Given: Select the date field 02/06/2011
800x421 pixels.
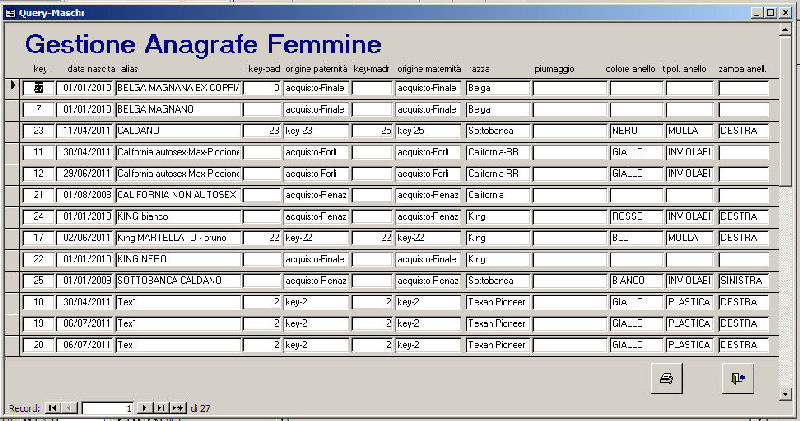Looking at the screenshot, I should click(x=86, y=238).
